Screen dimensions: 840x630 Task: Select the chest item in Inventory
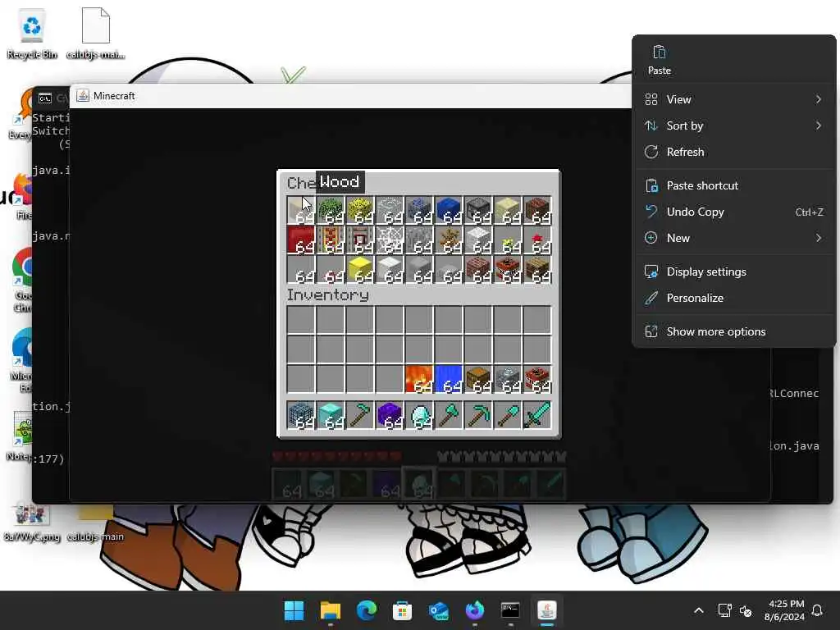(477, 379)
